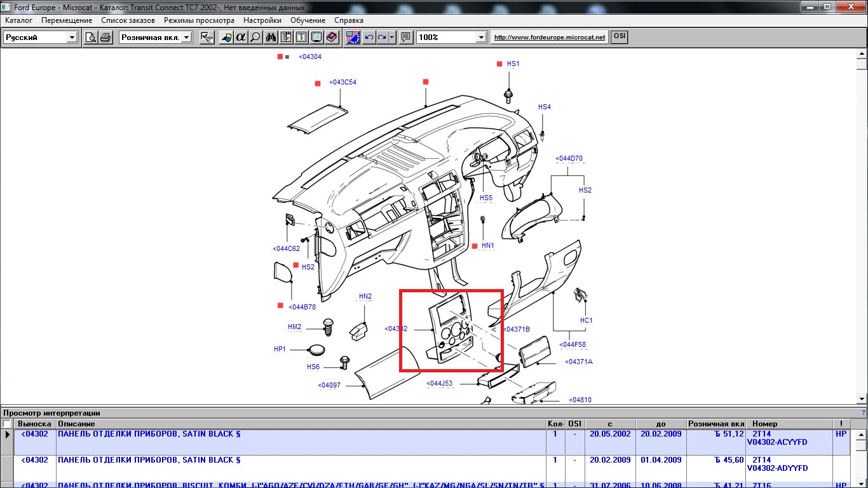Viewport: 868px width, 488px height.
Task: Click the printer icon
Action: pos(105,37)
